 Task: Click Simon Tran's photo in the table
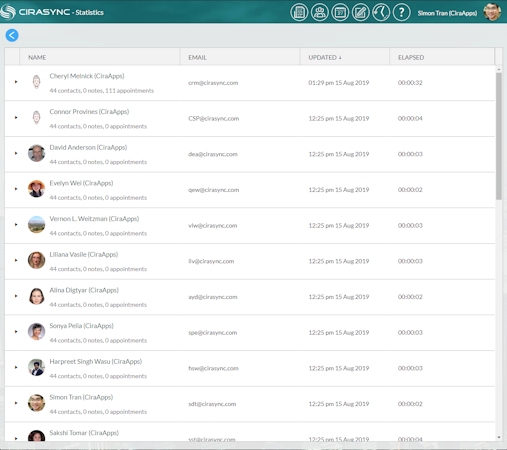click(x=36, y=403)
